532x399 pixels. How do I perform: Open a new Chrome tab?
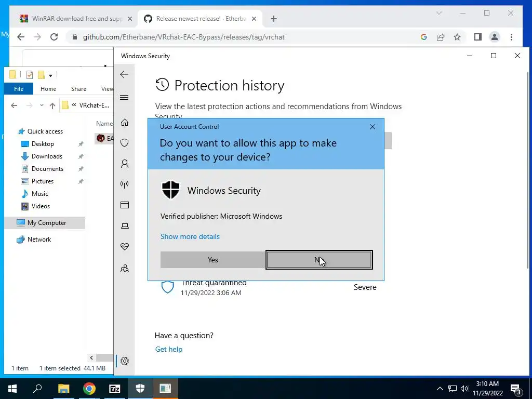tap(274, 19)
